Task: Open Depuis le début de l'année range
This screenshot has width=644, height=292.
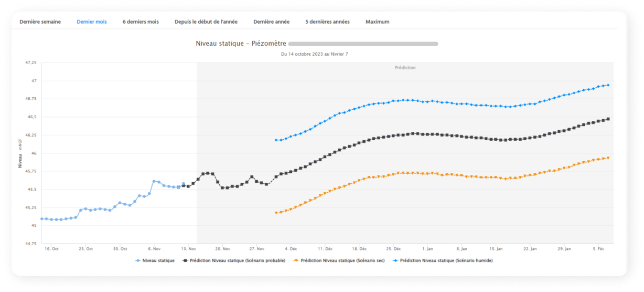Action: (206, 22)
